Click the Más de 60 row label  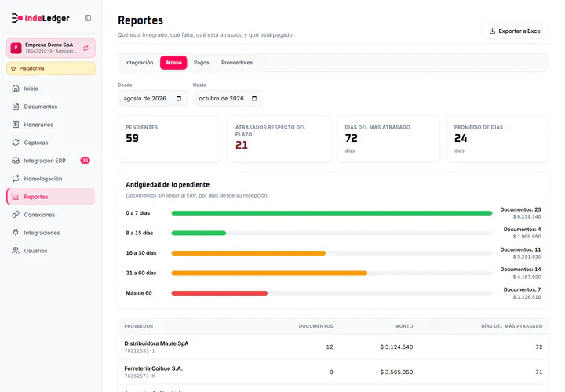click(139, 293)
